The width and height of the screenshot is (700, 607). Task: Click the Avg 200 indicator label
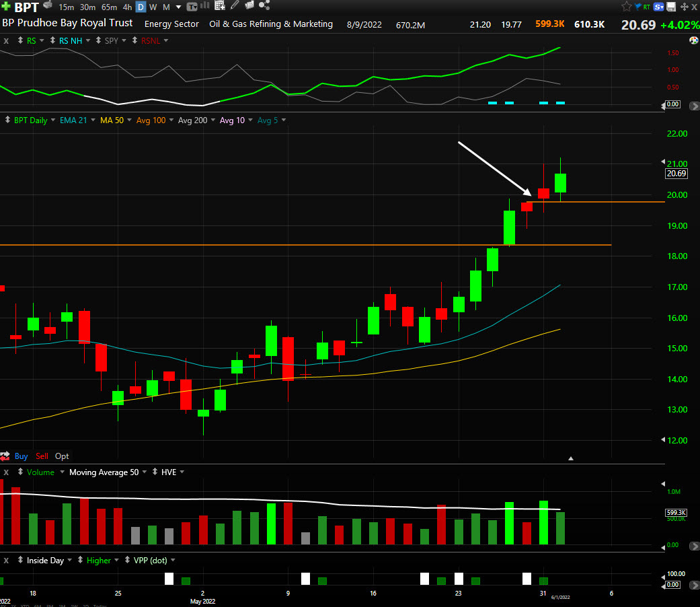(192, 120)
